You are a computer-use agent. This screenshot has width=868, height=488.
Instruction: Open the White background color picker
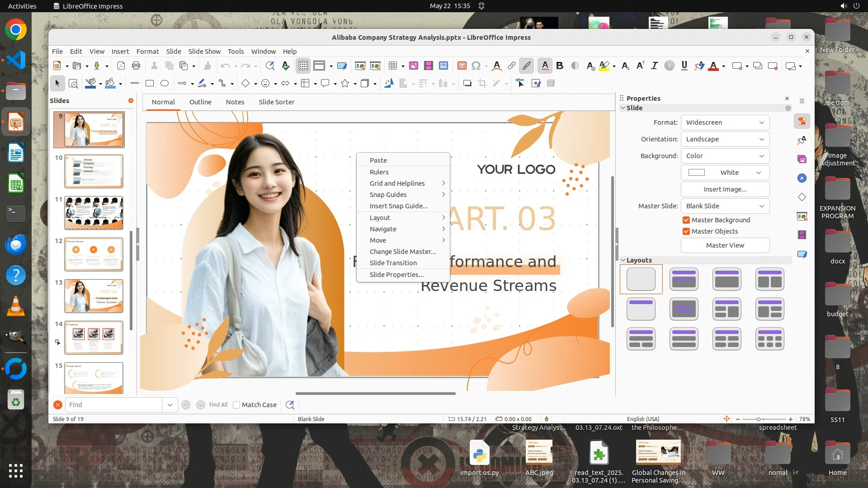725,173
